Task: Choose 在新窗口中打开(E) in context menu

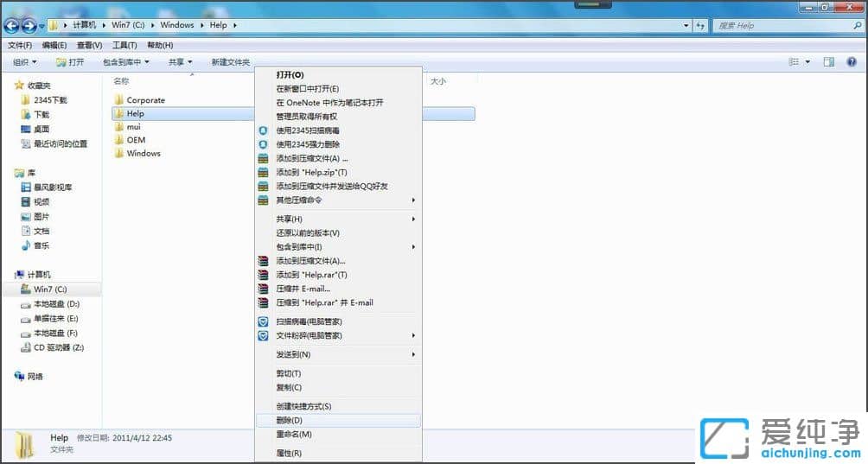Action: 338,88
